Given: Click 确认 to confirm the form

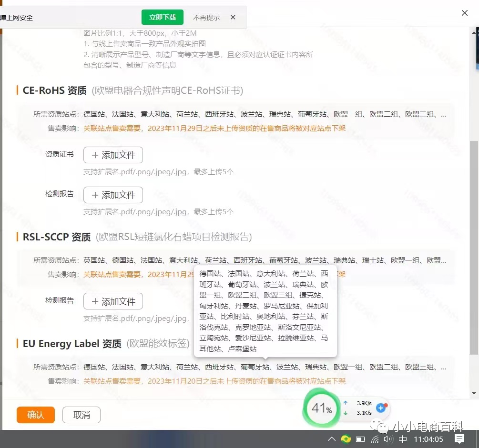Looking at the screenshot, I should click(x=35, y=415).
